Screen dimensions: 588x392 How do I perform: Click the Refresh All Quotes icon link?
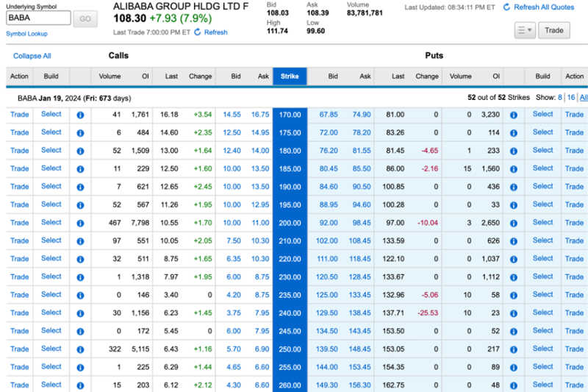click(506, 7)
